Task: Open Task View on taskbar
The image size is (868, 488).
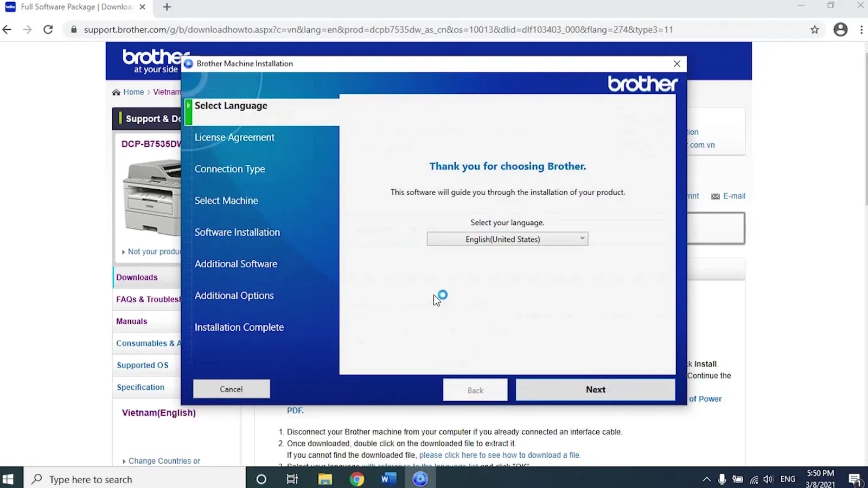Action: tap(292, 479)
